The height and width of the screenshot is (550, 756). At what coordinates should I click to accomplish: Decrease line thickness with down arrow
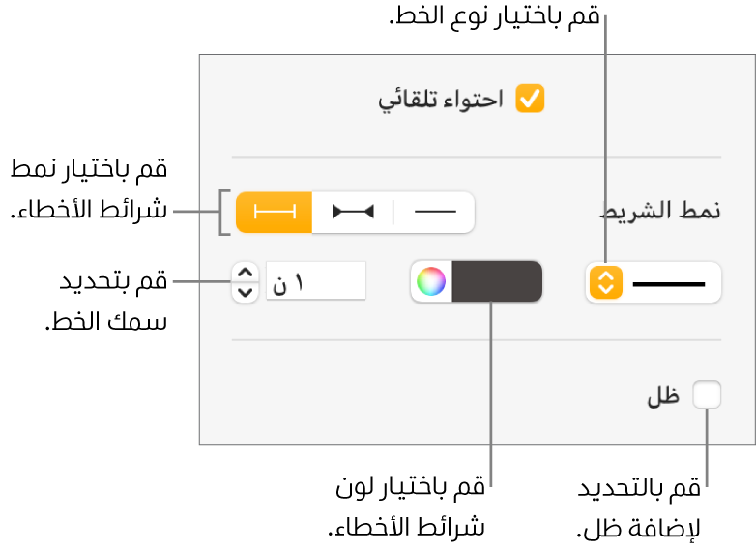tap(246, 291)
